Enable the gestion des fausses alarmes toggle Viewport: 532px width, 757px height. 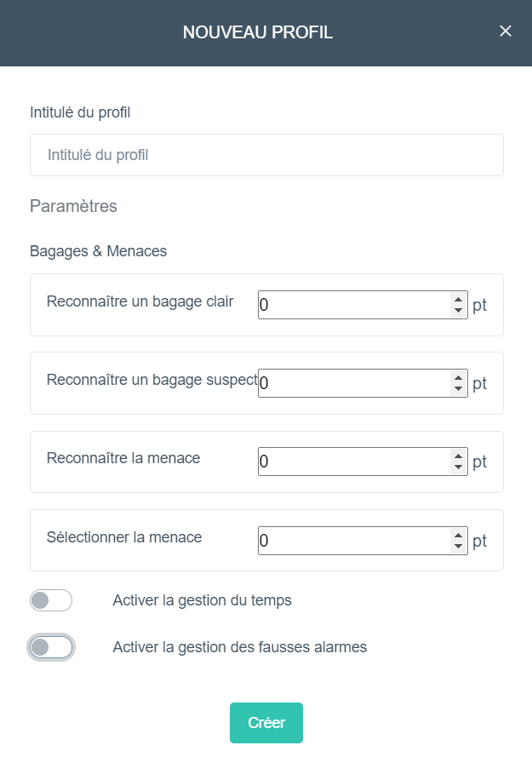51,647
